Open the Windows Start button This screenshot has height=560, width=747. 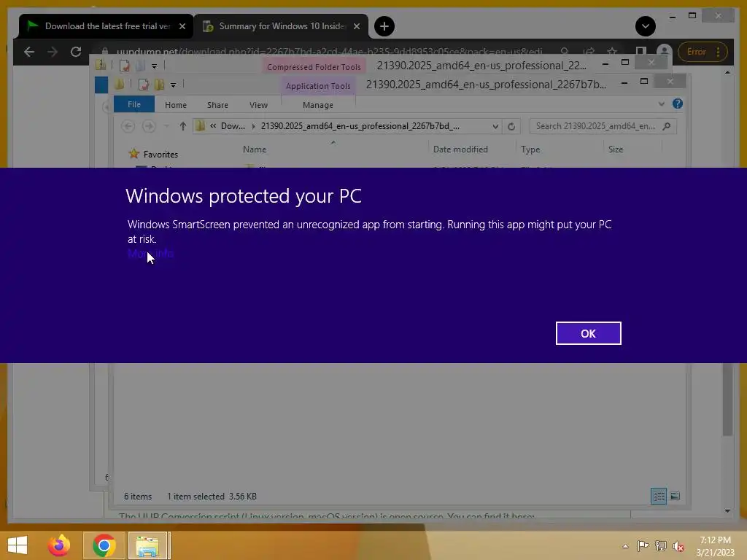pyautogui.click(x=18, y=545)
